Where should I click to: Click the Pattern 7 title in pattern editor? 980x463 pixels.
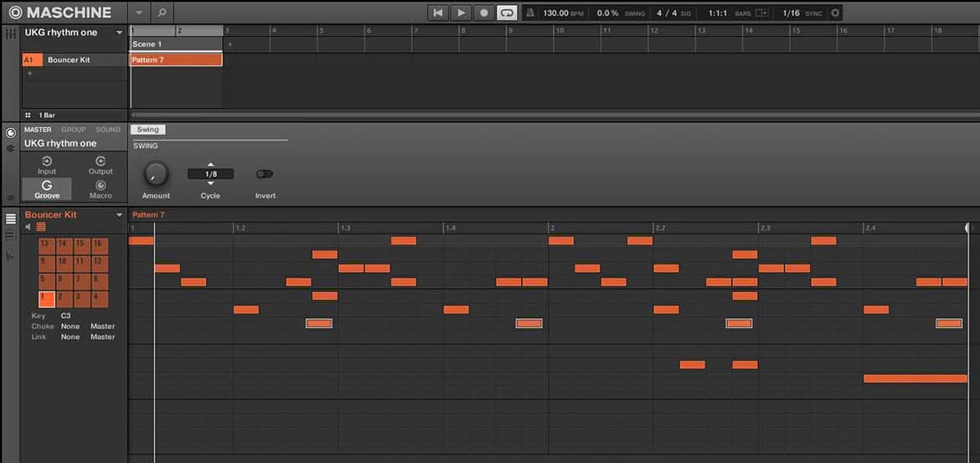[149, 215]
